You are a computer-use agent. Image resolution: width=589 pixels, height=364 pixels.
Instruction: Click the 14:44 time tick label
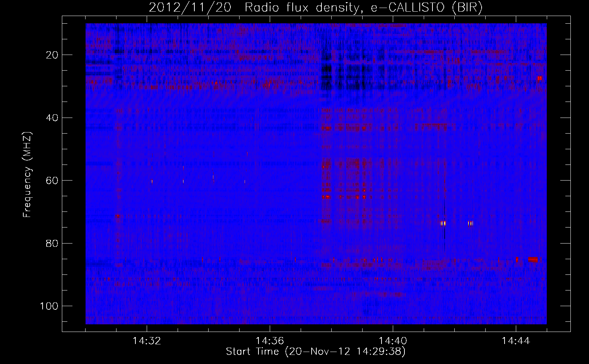tap(516, 341)
